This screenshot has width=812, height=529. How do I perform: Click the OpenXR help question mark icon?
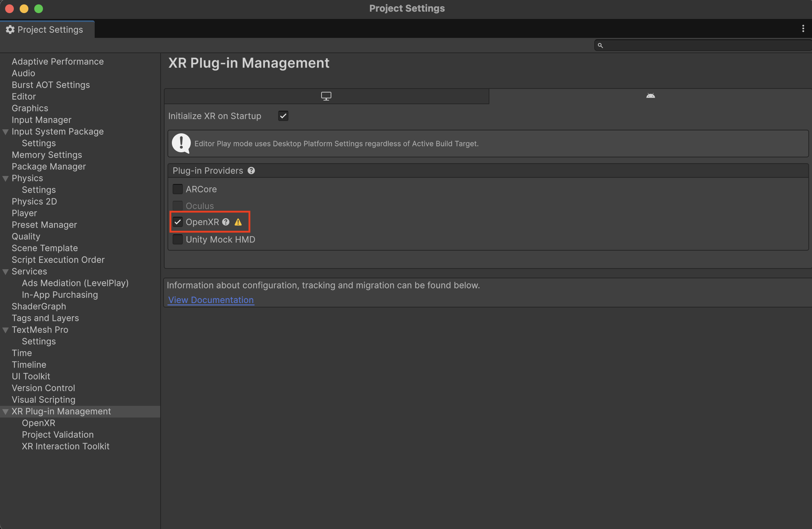coord(226,222)
